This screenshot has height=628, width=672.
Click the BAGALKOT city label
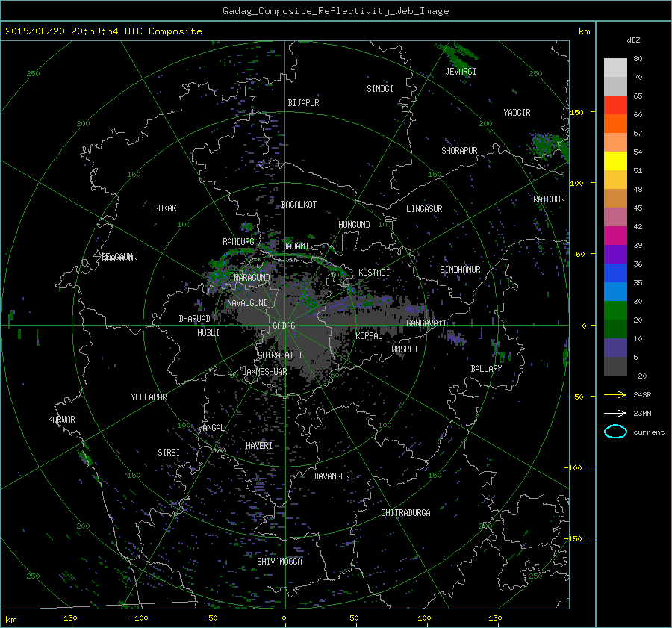(x=299, y=205)
